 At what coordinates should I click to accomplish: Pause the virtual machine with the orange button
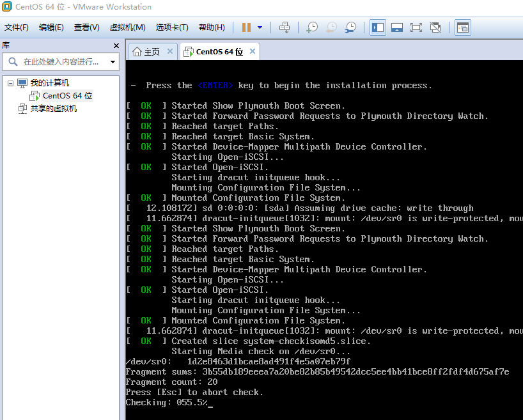247,27
